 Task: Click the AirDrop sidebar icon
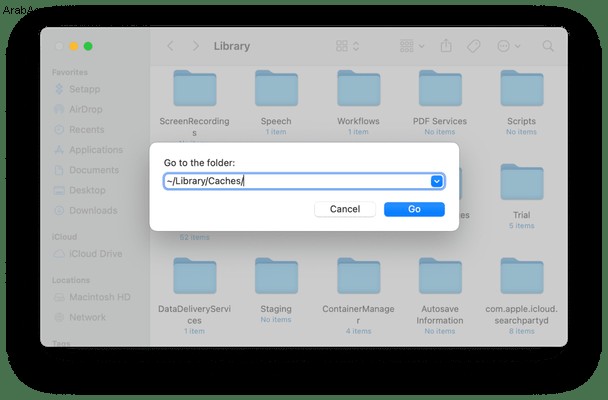click(x=59, y=109)
